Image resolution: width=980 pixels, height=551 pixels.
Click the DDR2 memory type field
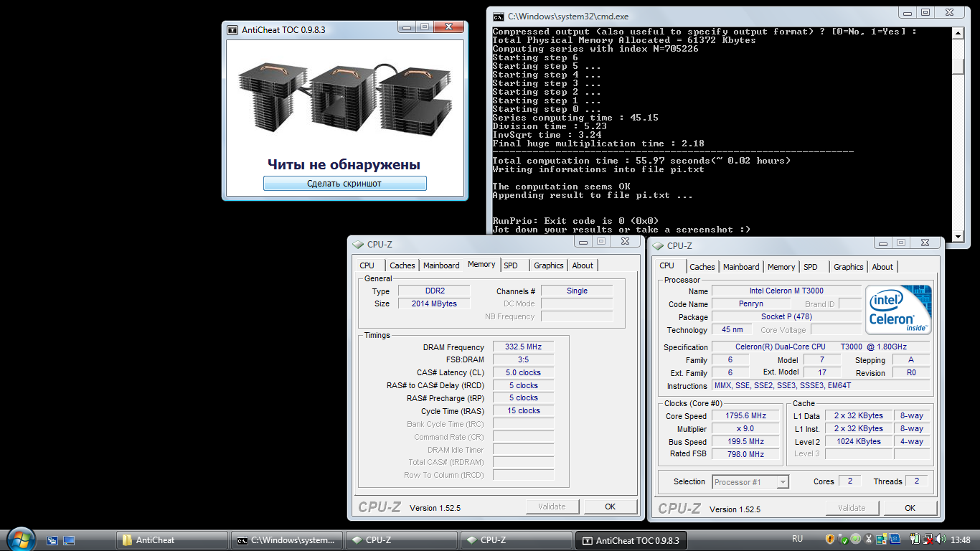434,291
